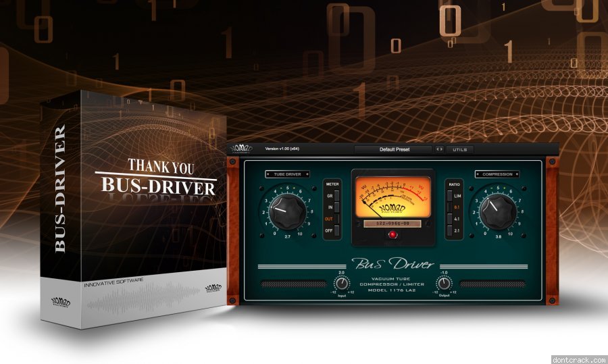Open the UTILS menu

(460, 149)
